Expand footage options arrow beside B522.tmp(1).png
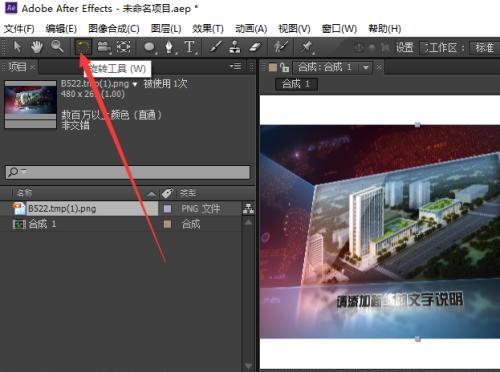Screen dimensions: 500x372 135,84
